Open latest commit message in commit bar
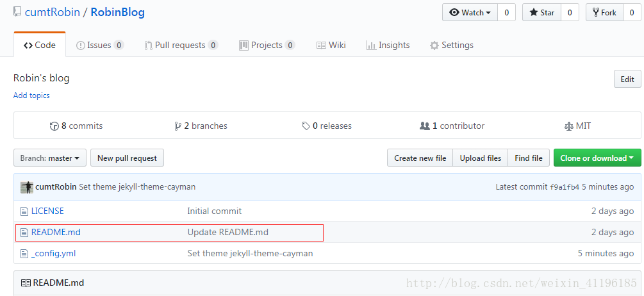644x296 pixels. coord(137,187)
